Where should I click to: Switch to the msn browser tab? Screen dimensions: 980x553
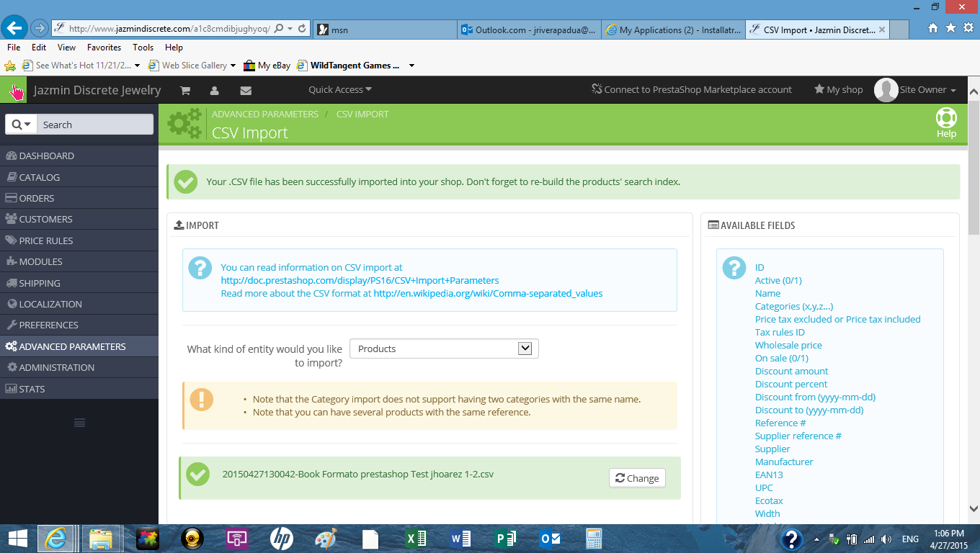pyautogui.click(x=386, y=30)
